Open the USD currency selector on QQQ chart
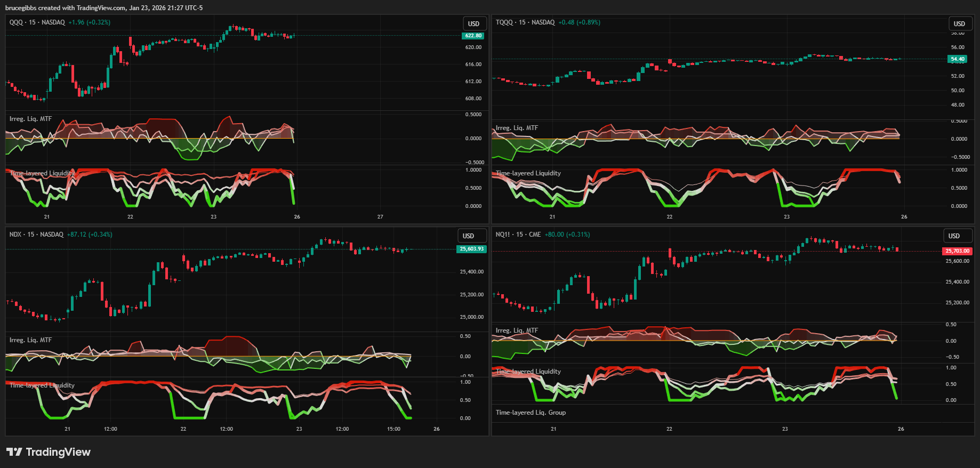This screenshot has width=980, height=468. 473,23
